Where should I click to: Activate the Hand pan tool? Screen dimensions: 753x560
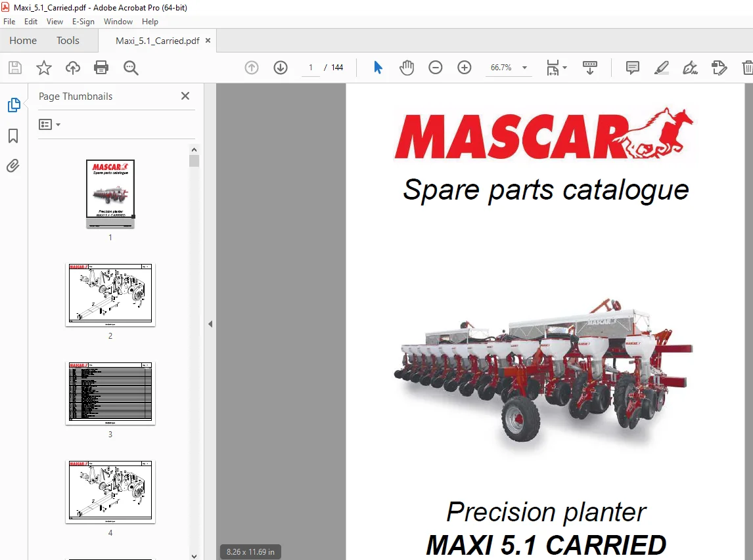tap(407, 68)
